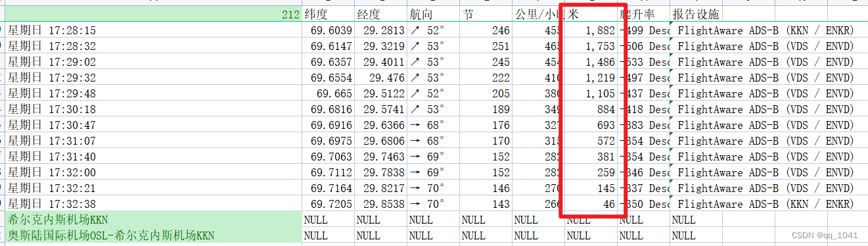Image resolution: width=868 pixels, height=246 pixels.
Task: Select the 公里/小时 column header cell
Action: (539, 14)
